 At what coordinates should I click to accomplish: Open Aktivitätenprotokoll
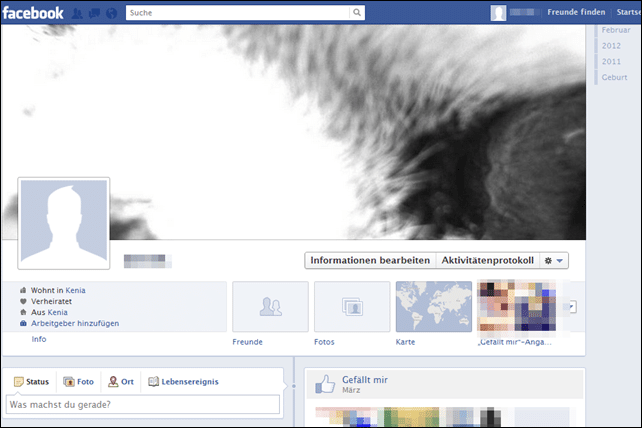[488, 260]
